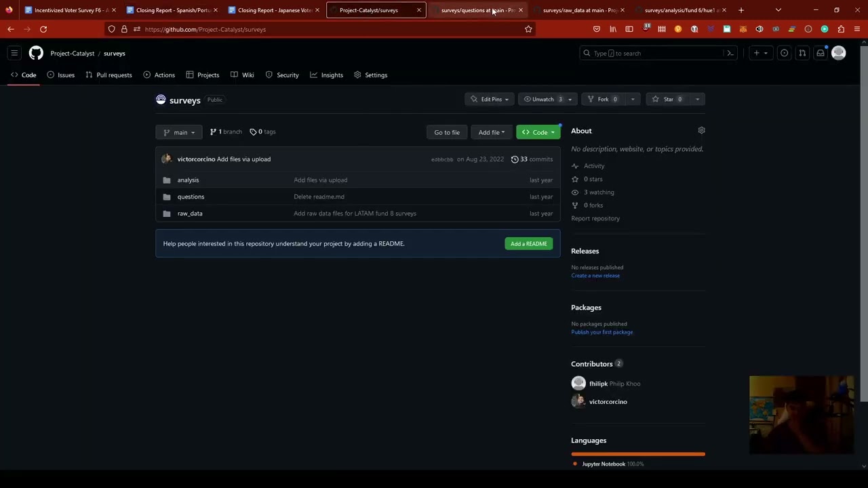Image resolution: width=868 pixels, height=488 pixels.
Task: Open the GitHub command palette icon
Action: [x=730, y=53]
